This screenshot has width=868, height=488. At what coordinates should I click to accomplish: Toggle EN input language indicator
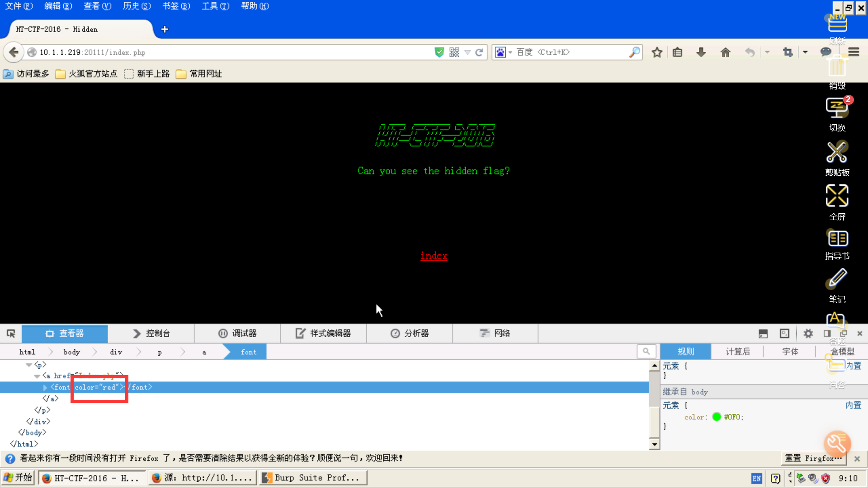coord(756,478)
